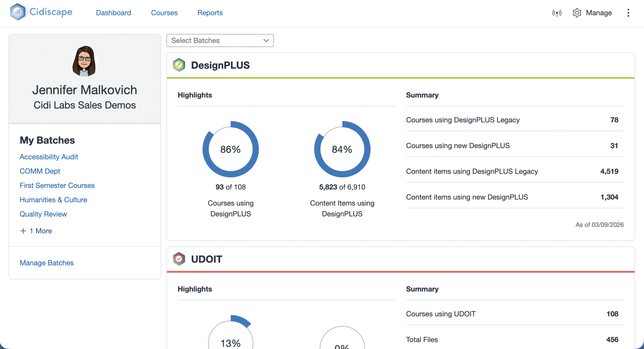Click the Cidiscape hexagon logo
Screen dimensions: 644x349
pyautogui.click(x=18, y=12)
